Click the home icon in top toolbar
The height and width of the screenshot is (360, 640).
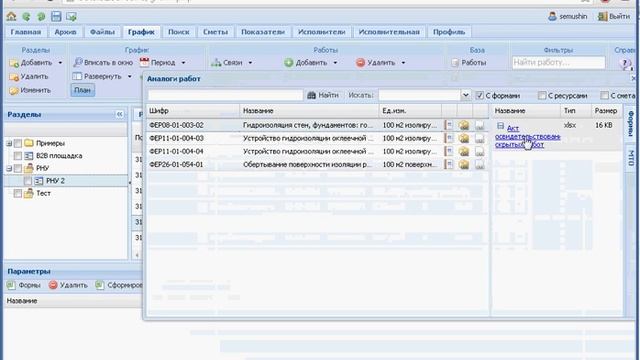pos(11,16)
